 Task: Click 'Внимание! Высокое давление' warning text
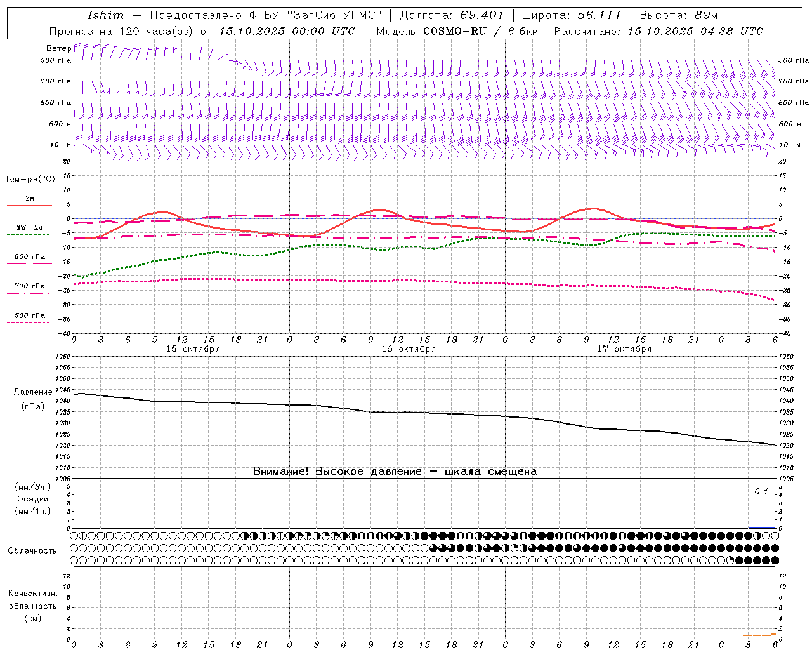(337, 472)
